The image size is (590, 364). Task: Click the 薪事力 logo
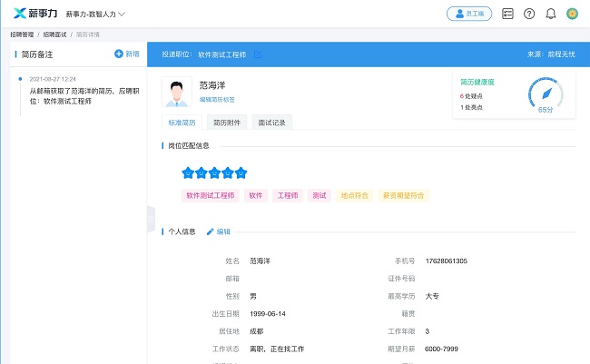pos(36,14)
